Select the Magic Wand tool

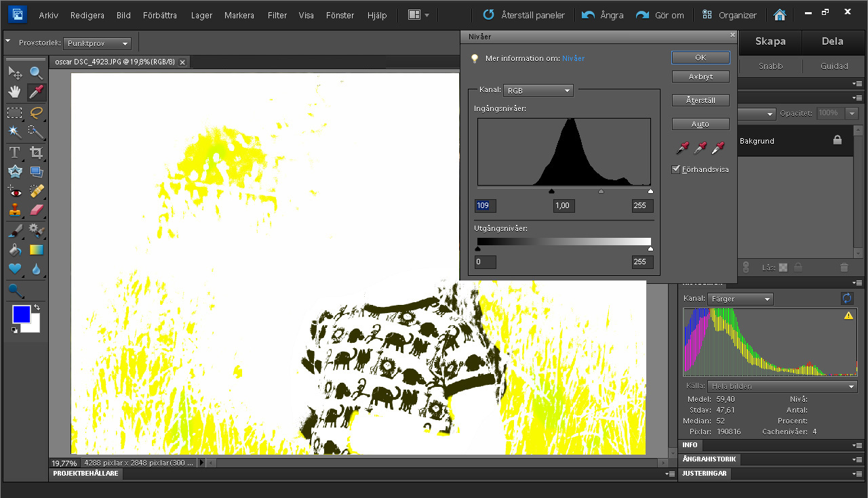coord(14,131)
